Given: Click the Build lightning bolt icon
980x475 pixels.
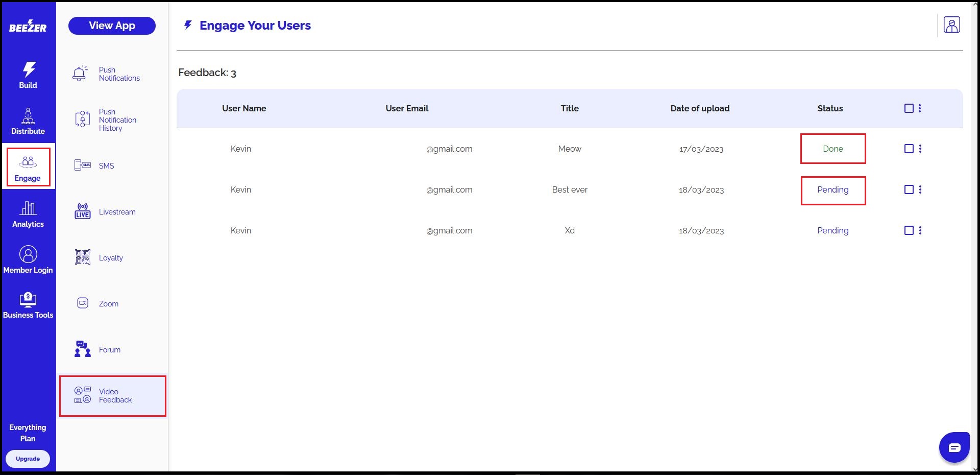Looking at the screenshot, I should pyautogui.click(x=29, y=69).
